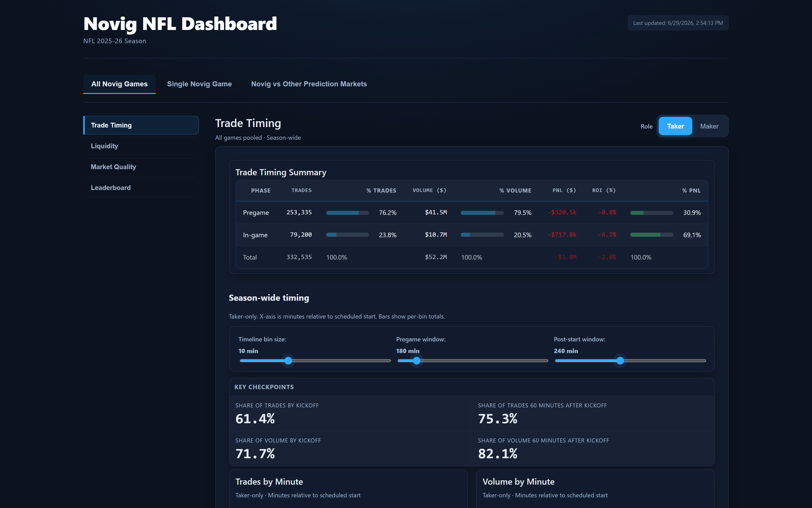The height and width of the screenshot is (508, 812).
Task: Adjust the Post-start window slider
Action: [630, 361]
